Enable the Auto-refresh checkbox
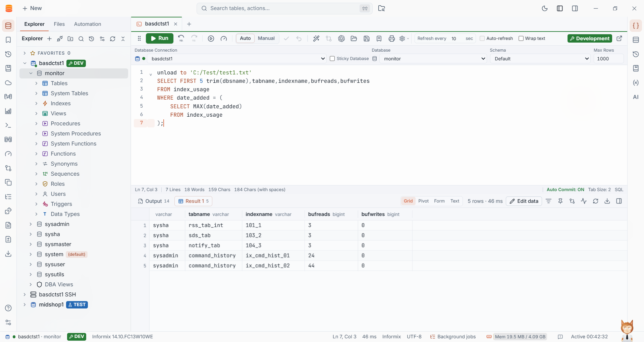The image size is (644, 342). [x=482, y=39]
